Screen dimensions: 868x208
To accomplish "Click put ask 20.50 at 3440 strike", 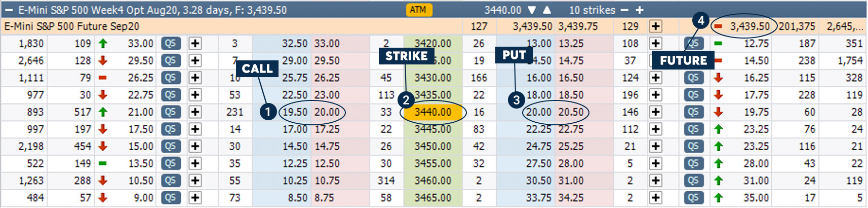I will click(x=571, y=112).
